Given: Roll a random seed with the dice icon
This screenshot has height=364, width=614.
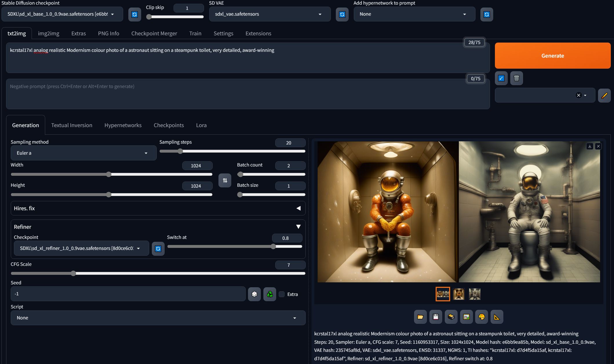Looking at the screenshot, I should coord(254,294).
